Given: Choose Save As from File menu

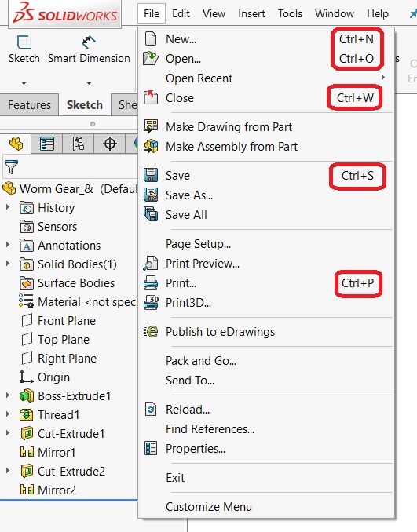Looking at the screenshot, I should [x=189, y=195].
